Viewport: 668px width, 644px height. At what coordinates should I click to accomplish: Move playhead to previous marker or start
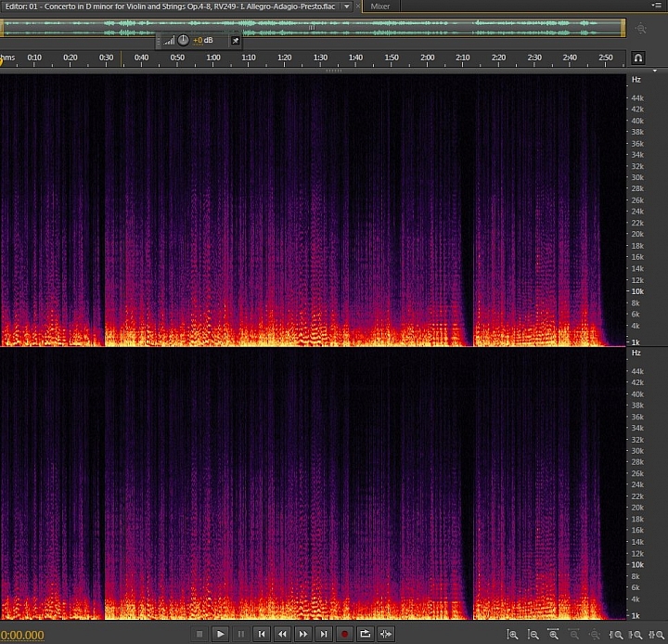click(x=262, y=634)
